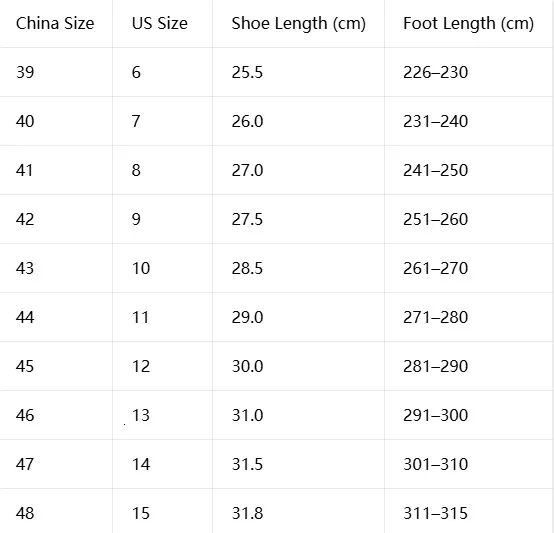Click shoe length 30.0 cell
This screenshot has width=554, height=533.
(x=247, y=366)
